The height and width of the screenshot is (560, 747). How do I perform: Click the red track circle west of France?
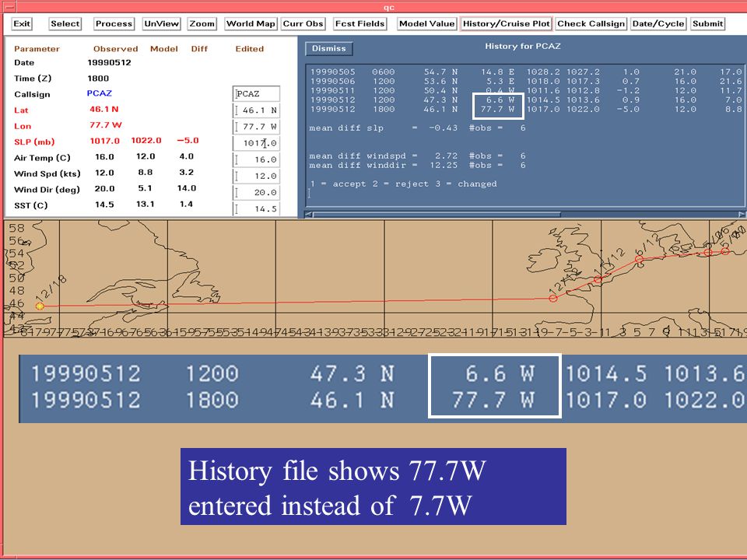552,299
